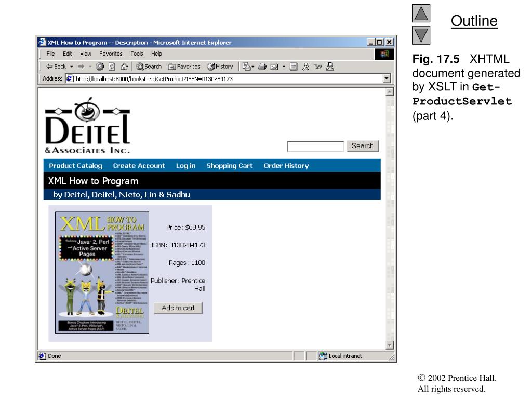
Task: Click the Windows logo throbber
Action: pyautogui.click(x=384, y=54)
